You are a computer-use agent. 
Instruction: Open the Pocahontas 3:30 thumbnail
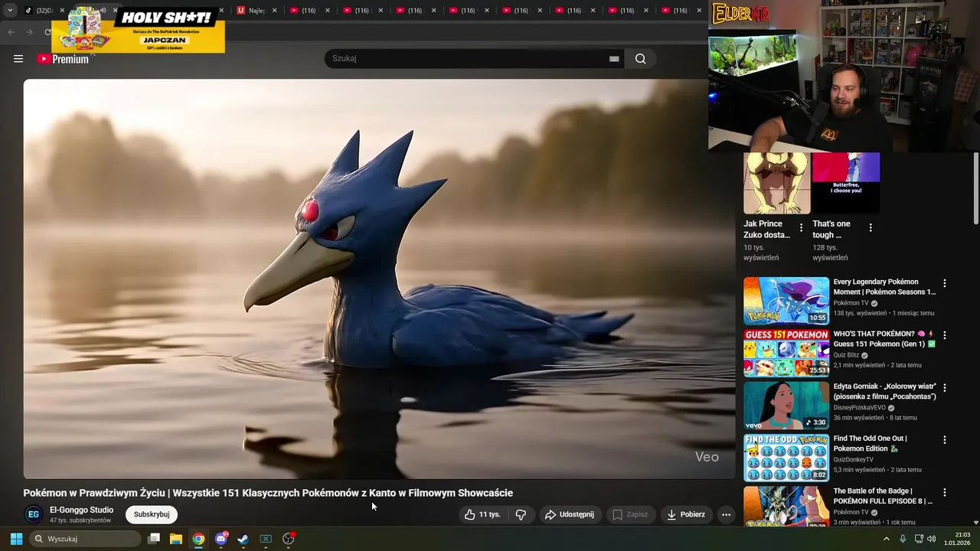click(786, 406)
